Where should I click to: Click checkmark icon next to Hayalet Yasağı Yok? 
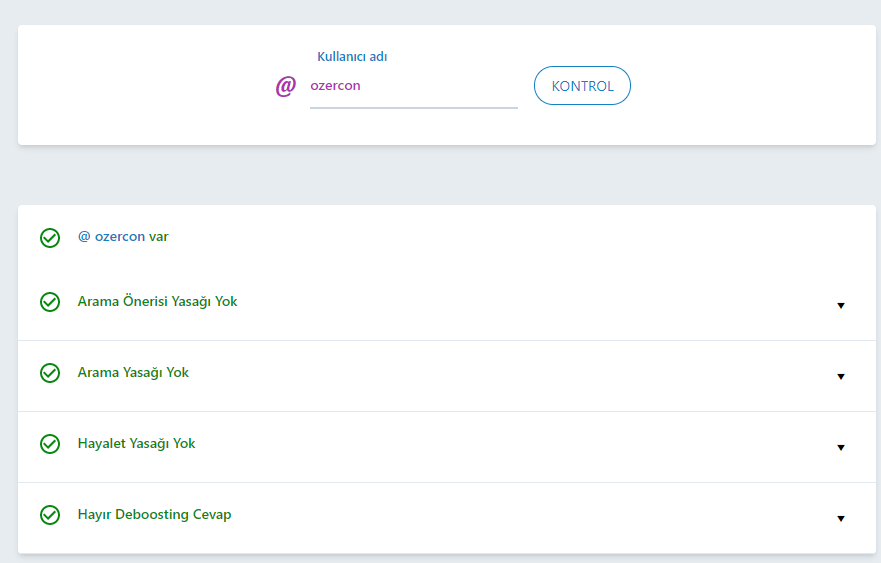pos(50,444)
